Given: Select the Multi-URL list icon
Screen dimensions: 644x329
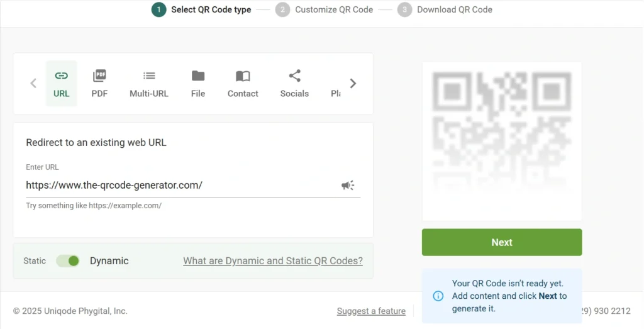Looking at the screenshot, I should pos(149,76).
